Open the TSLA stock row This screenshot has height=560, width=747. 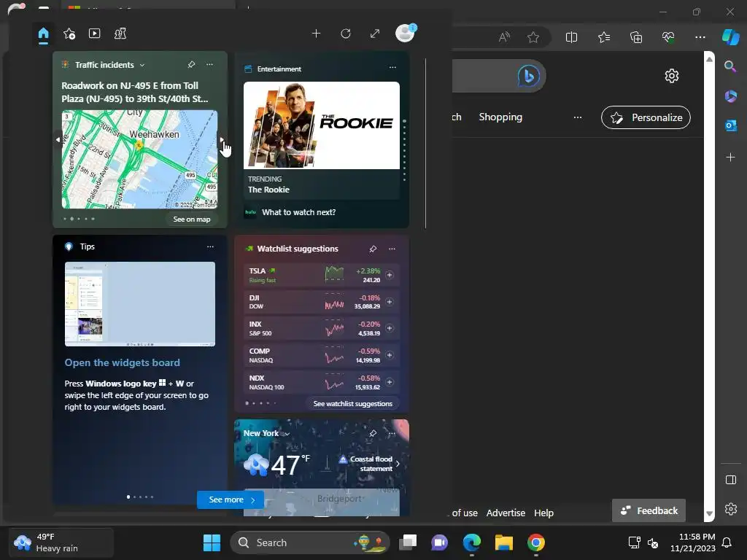[322, 275]
